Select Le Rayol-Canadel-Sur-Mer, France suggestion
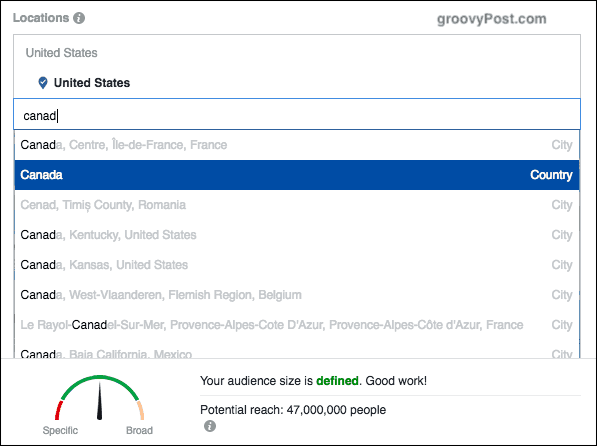 coord(297,325)
